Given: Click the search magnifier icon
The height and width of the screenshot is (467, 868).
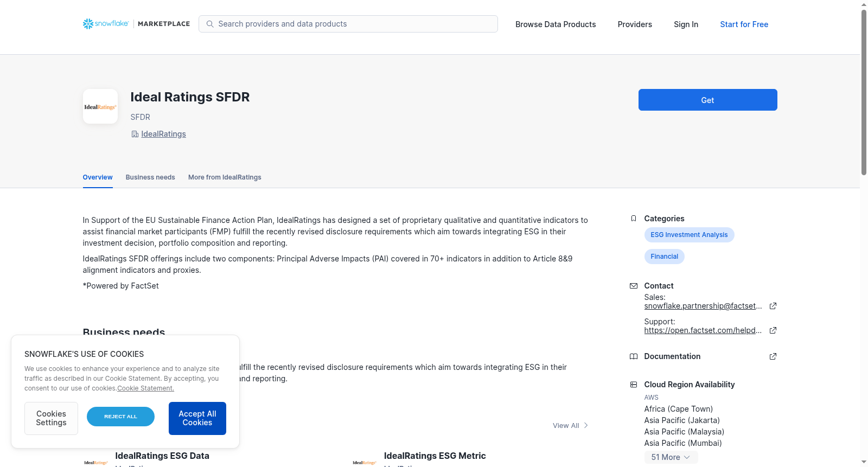Looking at the screenshot, I should click(x=210, y=24).
